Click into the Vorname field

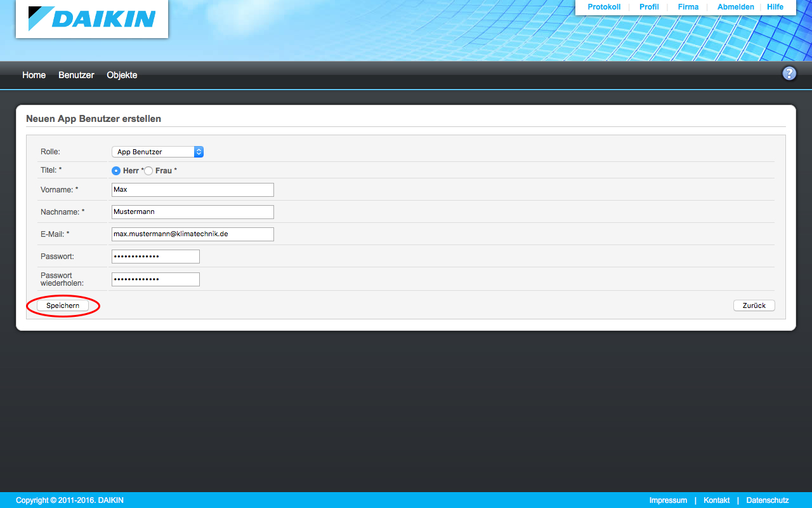pos(192,190)
